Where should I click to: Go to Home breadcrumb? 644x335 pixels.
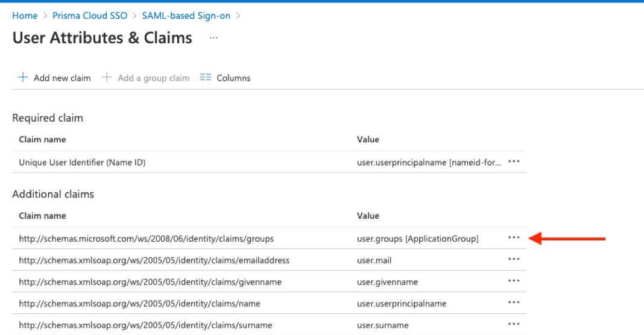tap(25, 16)
